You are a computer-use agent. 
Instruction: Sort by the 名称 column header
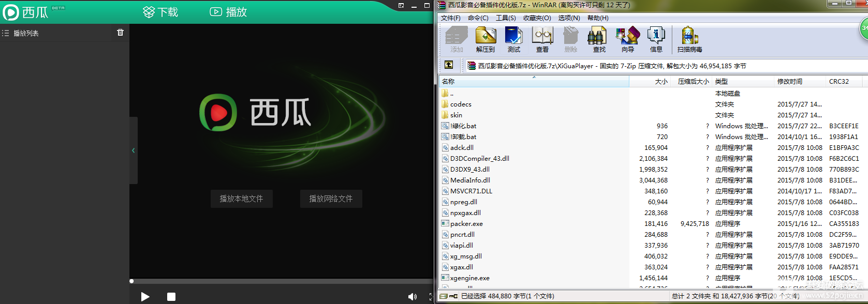pos(534,82)
